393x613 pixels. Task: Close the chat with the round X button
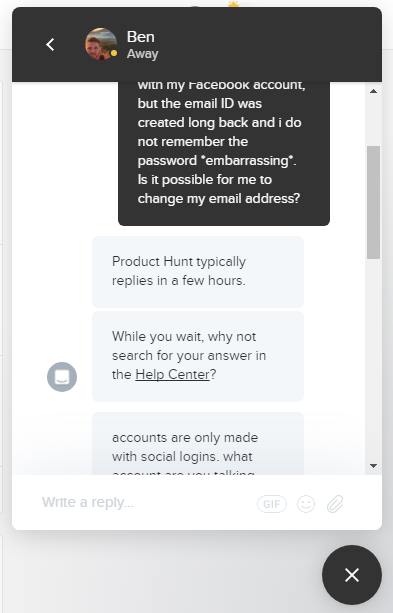352,575
